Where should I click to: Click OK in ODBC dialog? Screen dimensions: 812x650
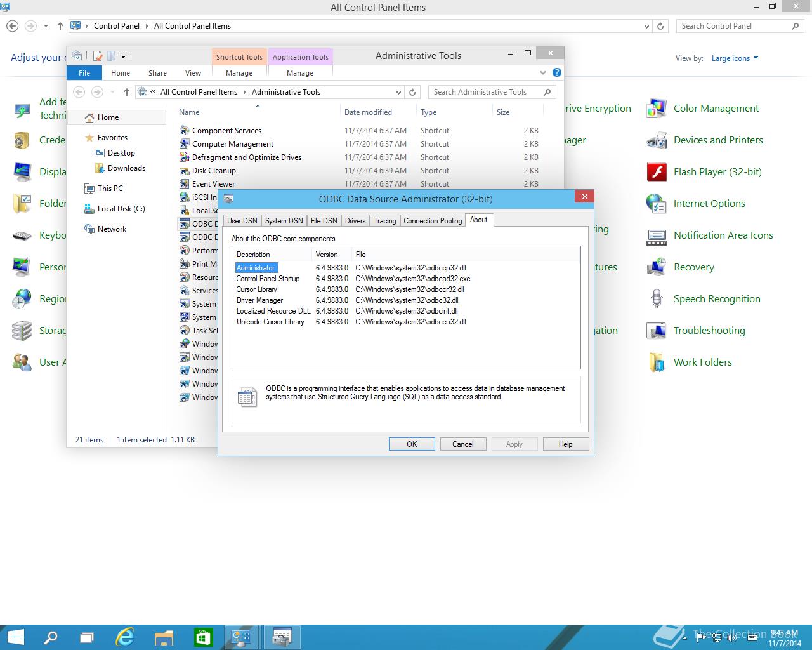tap(412, 444)
